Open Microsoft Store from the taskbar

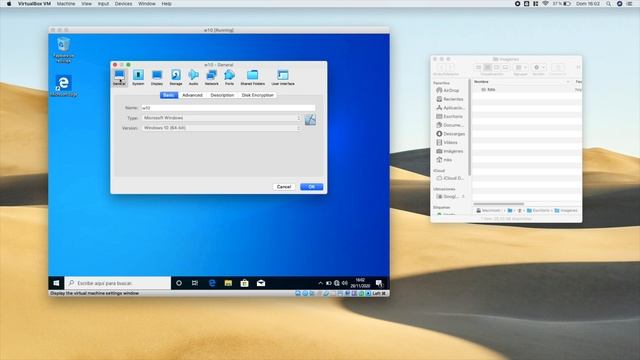(244, 283)
